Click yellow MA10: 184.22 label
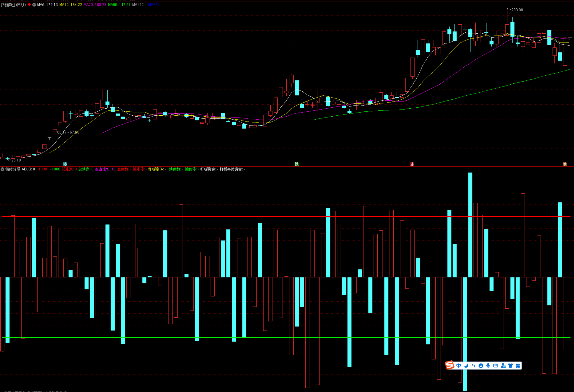This screenshot has height=392, width=574. 71,5
